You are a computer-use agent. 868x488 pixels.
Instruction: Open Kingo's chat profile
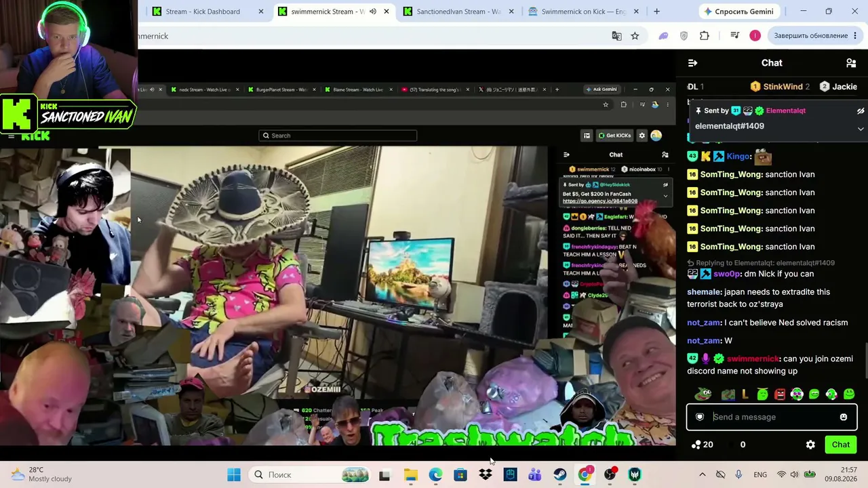click(738, 157)
